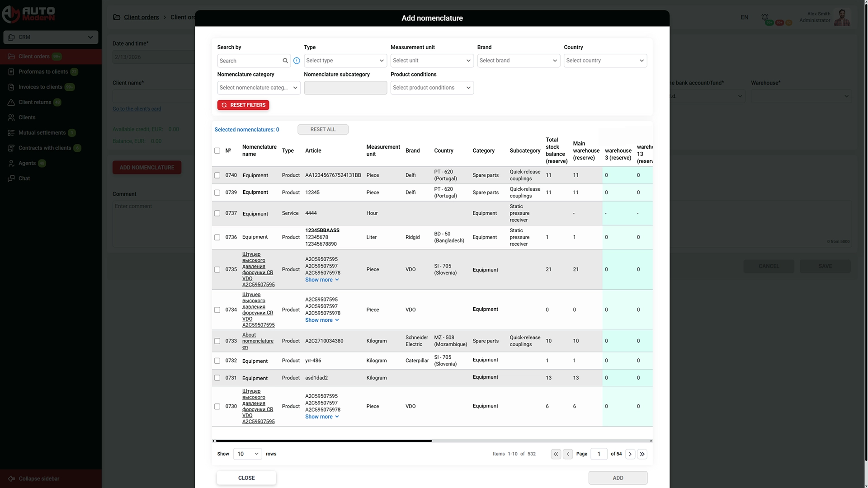Image resolution: width=868 pixels, height=488 pixels.
Task: Open the Select brand dropdown
Action: pyautogui.click(x=518, y=60)
